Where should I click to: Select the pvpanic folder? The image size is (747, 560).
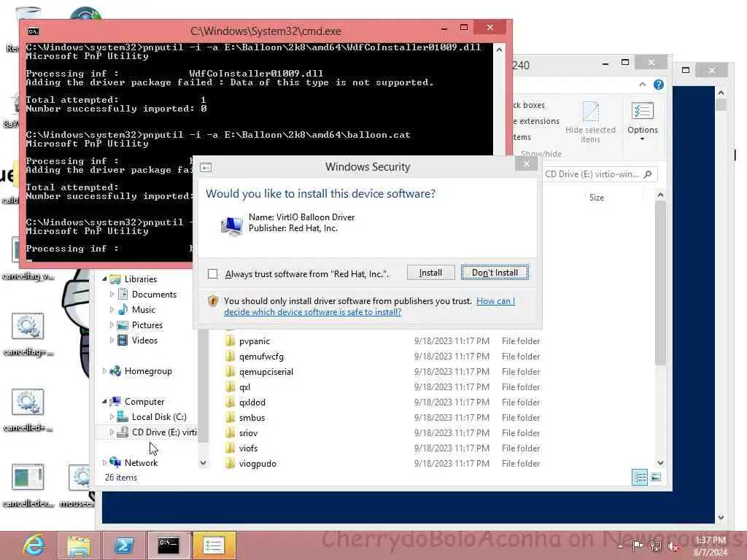pyautogui.click(x=255, y=341)
